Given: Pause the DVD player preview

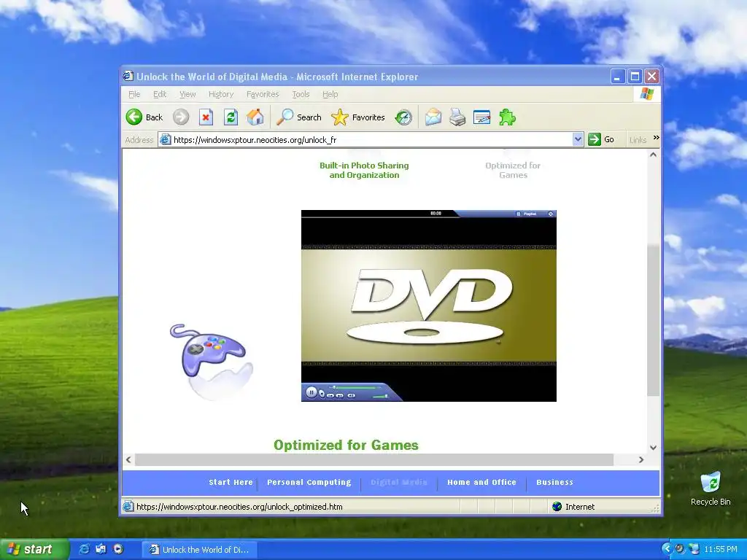Looking at the screenshot, I should point(311,392).
